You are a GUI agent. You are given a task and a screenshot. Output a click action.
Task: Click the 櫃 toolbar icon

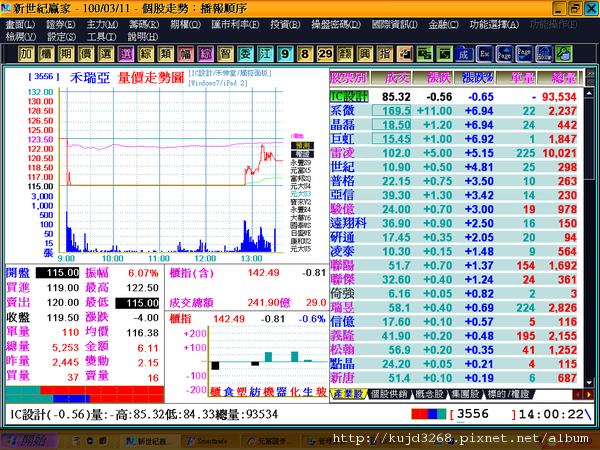click(x=46, y=54)
